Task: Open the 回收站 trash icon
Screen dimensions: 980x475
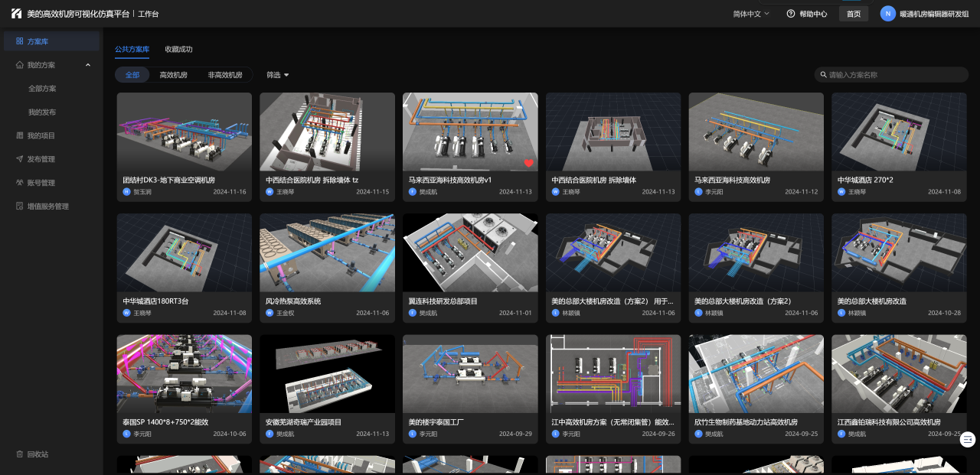Action: click(x=20, y=454)
